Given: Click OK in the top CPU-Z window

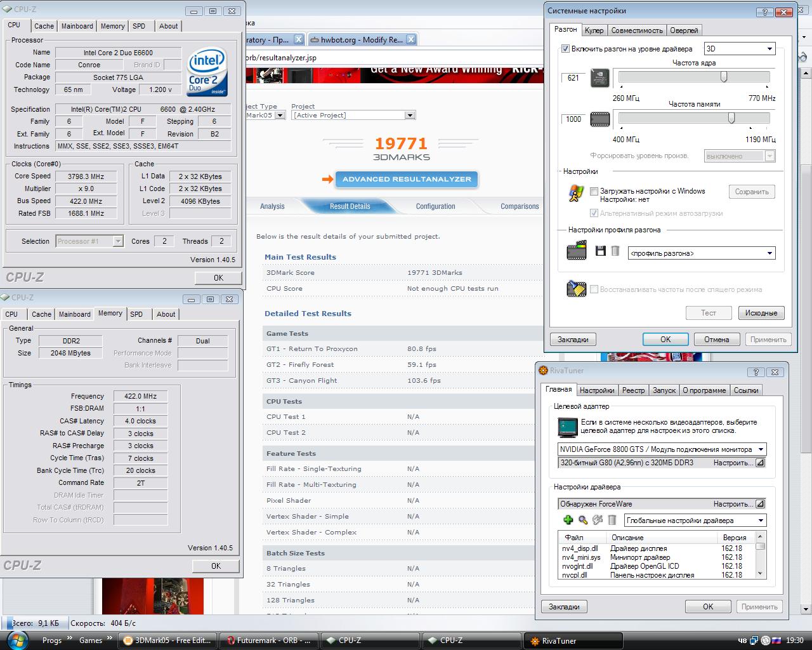Looking at the screenshot, I should pos(218,277).
